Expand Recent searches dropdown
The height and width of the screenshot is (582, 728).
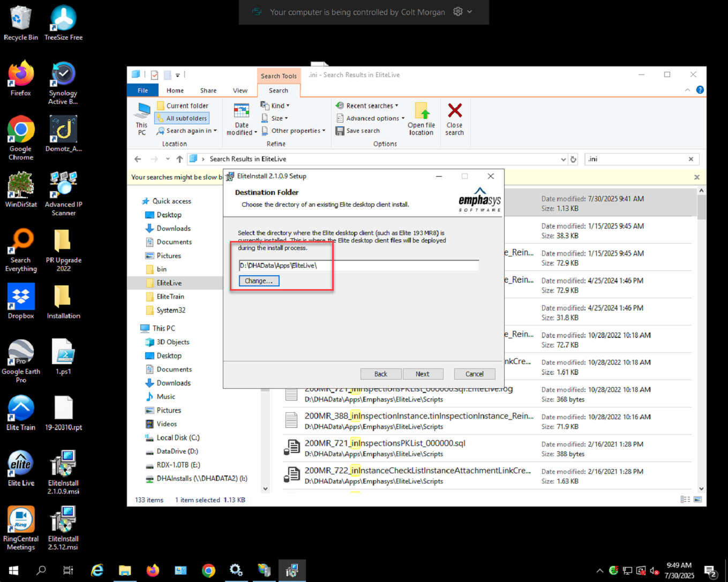tap(367, 106)
